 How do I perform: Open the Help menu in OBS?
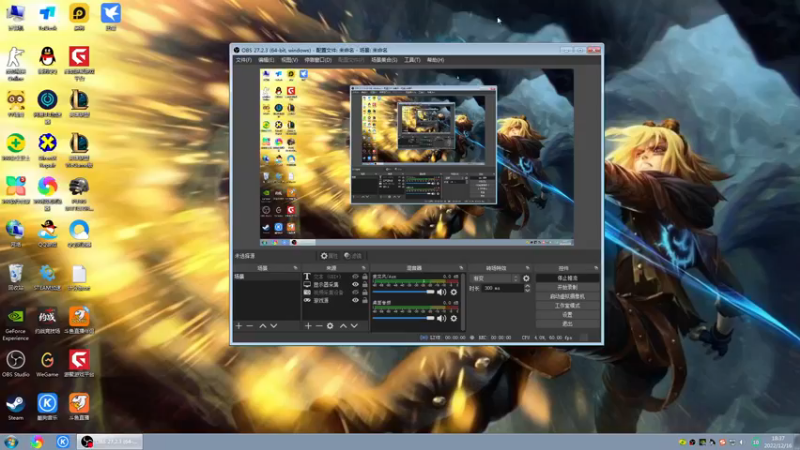click(435, 60)
